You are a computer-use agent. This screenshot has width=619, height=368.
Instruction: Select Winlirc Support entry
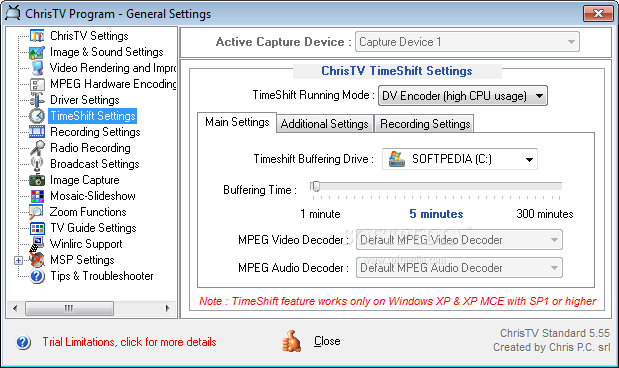click(86, 244)
